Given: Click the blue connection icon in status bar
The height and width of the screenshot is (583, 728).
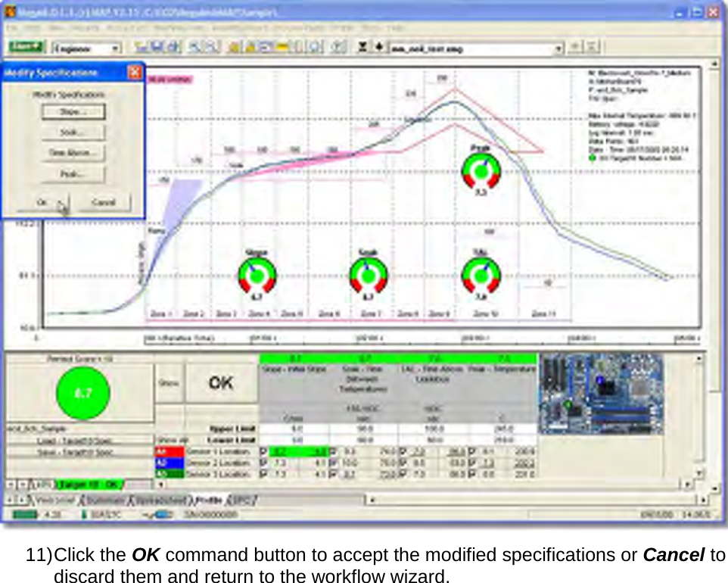Looking at the screenshot, I should pos(163,514).
